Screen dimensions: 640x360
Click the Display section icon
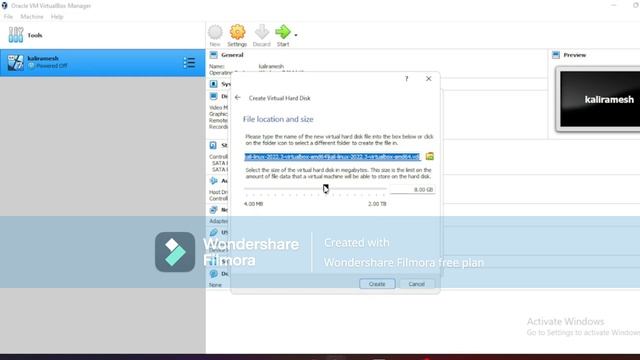tap(213, 96)
